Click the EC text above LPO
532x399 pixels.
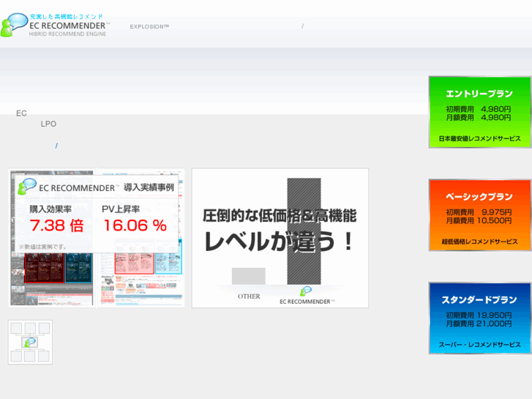click(21, 113)
